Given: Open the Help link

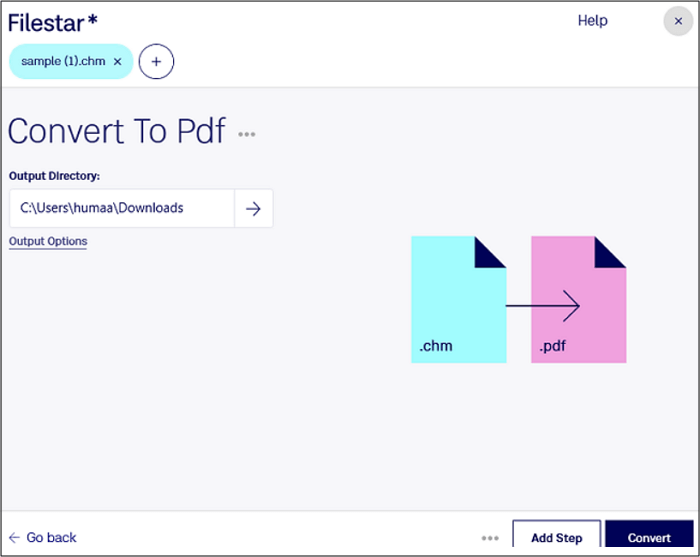Looking at the screenshot, I should pyautogui.click(x=592, y=21).
